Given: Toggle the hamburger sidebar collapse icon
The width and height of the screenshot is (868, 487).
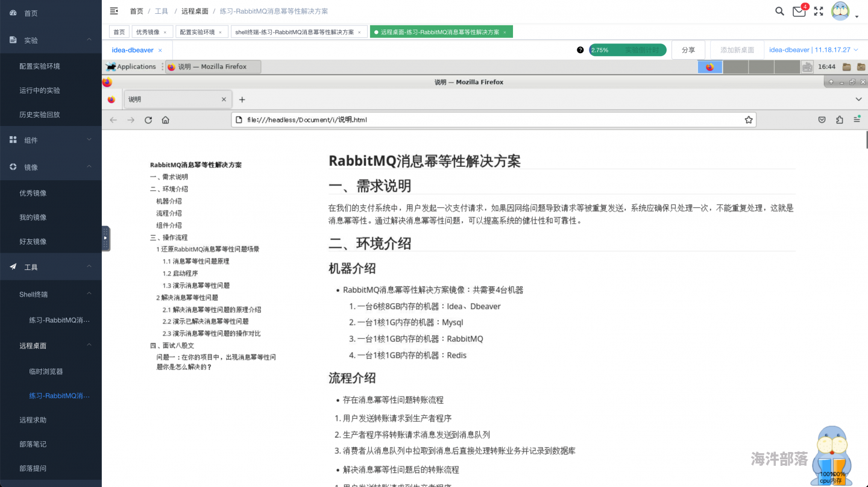Looking at the screenshot, I should click(x=113, y=11).
